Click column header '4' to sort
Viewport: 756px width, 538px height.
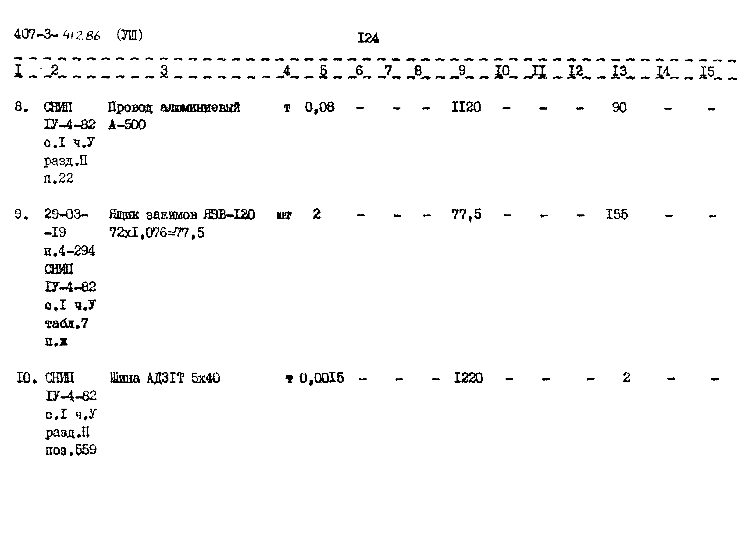coord(286,71)
